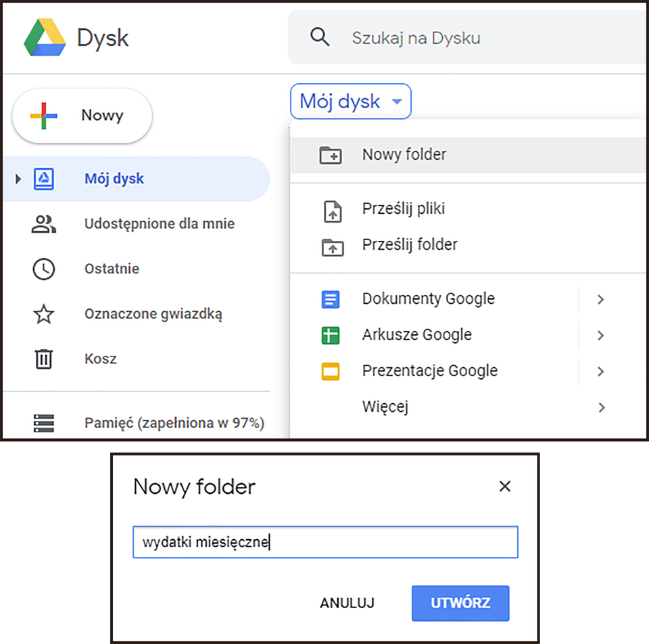Viewport: 649px width, 644px height.
Task: Select the Nowy folder menu entry
Action: tap(404, 154)
